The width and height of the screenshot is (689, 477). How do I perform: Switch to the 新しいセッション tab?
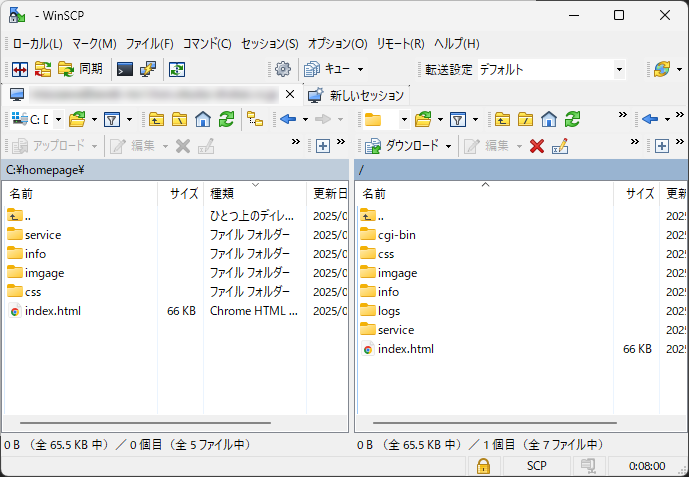click(357, 95)
